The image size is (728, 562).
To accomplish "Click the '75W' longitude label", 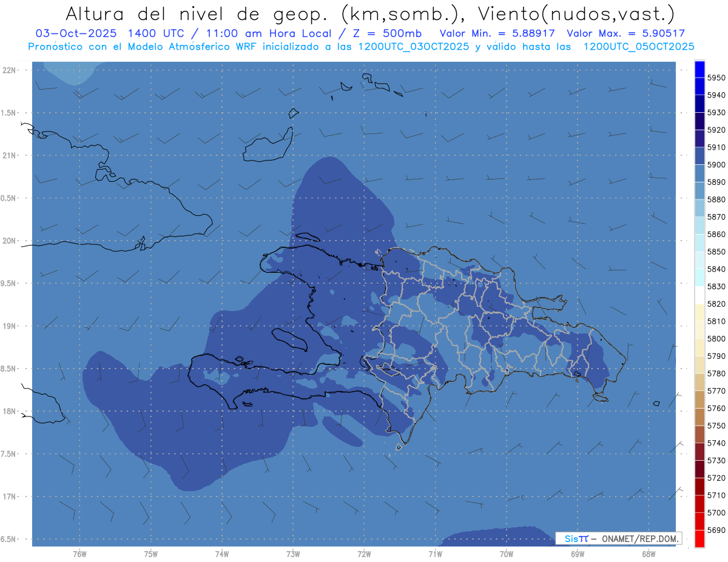I will coord(151,554).
